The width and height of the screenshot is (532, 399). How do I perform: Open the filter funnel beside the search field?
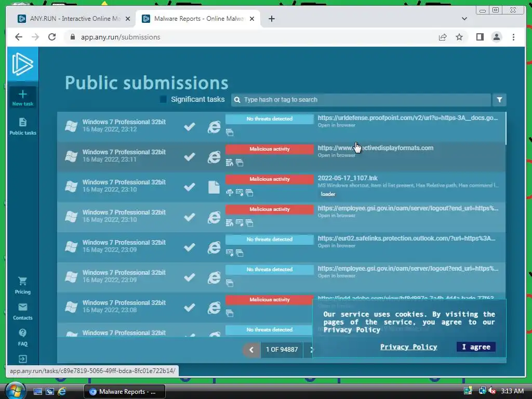[499, 100]
